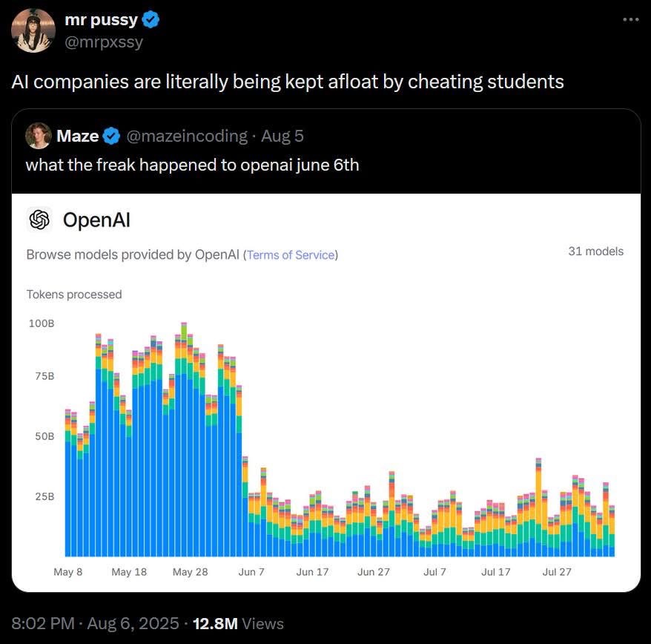651x644 pixels.
Task: Click the OpenAI logo icon
Action: tap(39, 220)
